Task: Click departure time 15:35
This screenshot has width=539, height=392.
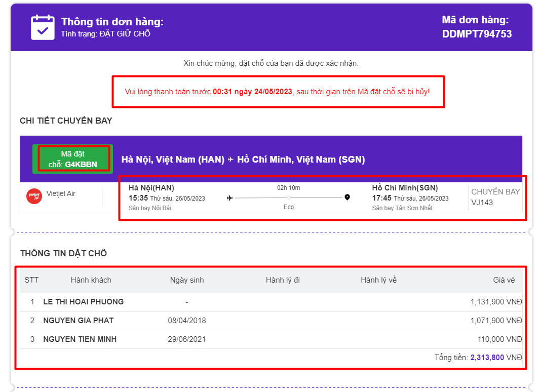Action: (138, 198)
